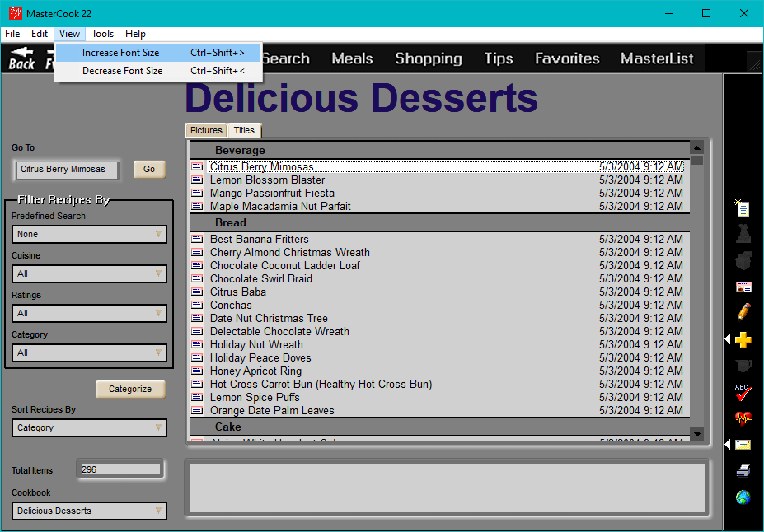Screen dimensions: 764x532
Task: Click recipe icon beside Conchas
Action: coord(197,306)
